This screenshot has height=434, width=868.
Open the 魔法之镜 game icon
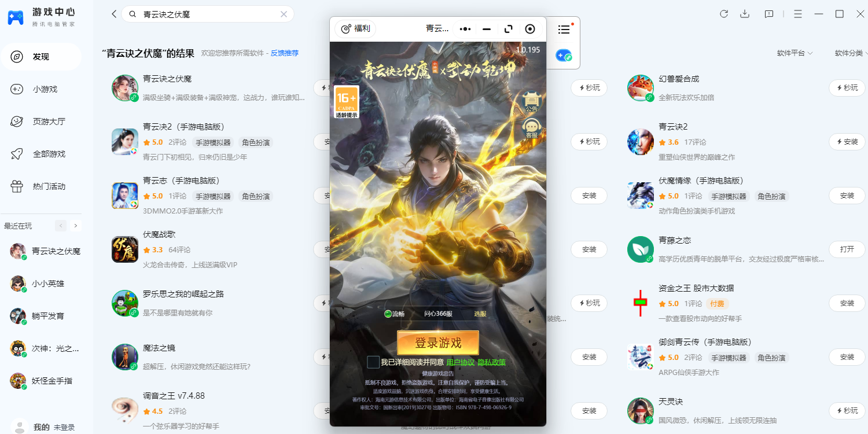pos(125,357)
